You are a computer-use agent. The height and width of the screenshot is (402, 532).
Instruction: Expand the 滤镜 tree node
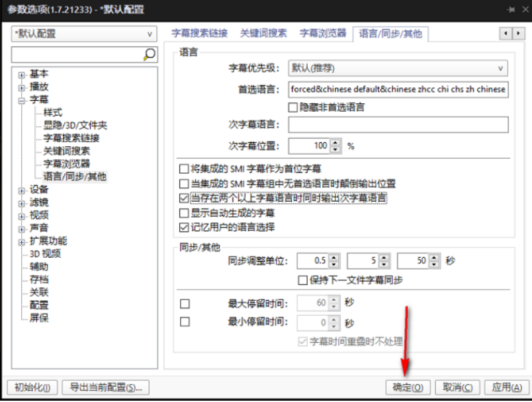(x=22, y=204)
